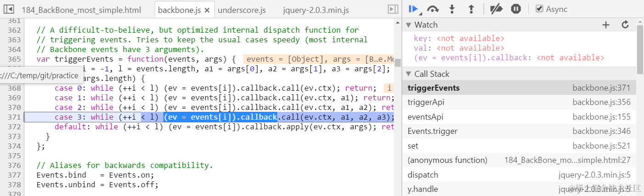644x196 pixels.
Task: Collapse the Watch section
Action: point(409,25)
